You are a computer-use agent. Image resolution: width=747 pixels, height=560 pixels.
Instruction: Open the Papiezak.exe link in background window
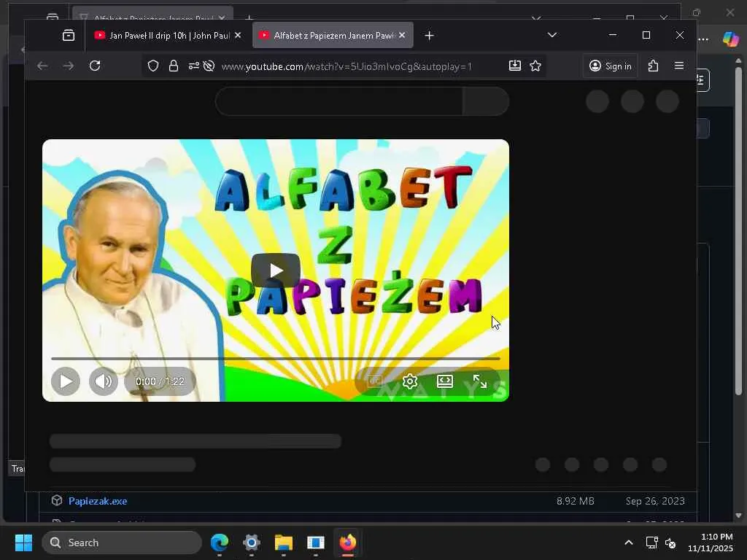click(98, 501)
